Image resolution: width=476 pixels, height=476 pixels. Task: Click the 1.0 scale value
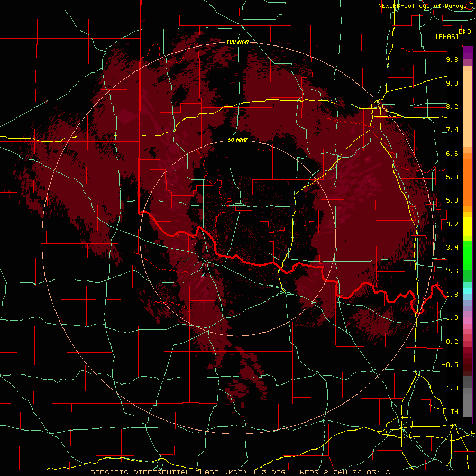(x=452, y=318)
